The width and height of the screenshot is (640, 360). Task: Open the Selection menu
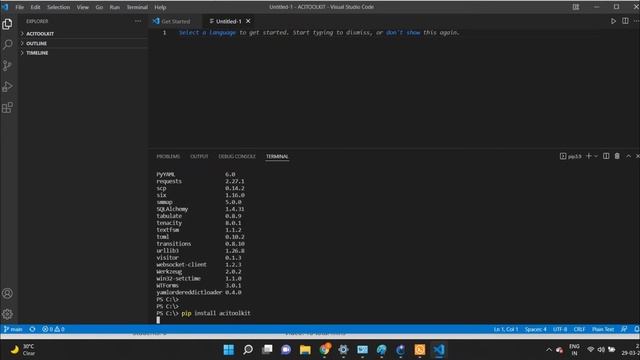[x=58, y=7]
